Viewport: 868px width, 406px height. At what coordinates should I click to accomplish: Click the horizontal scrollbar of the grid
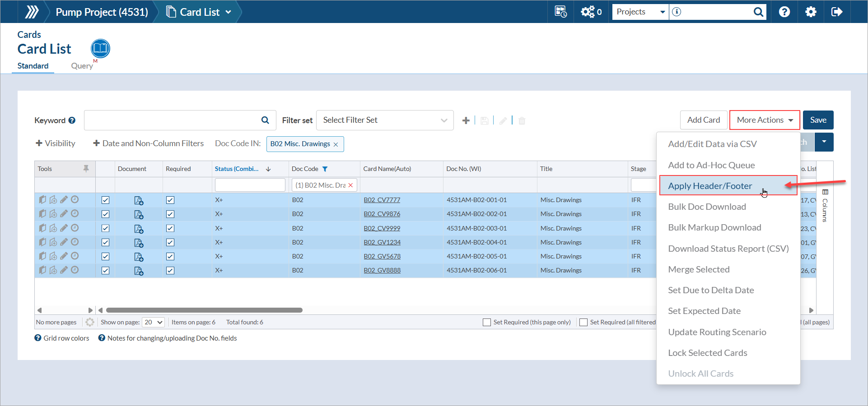[204, 310]
